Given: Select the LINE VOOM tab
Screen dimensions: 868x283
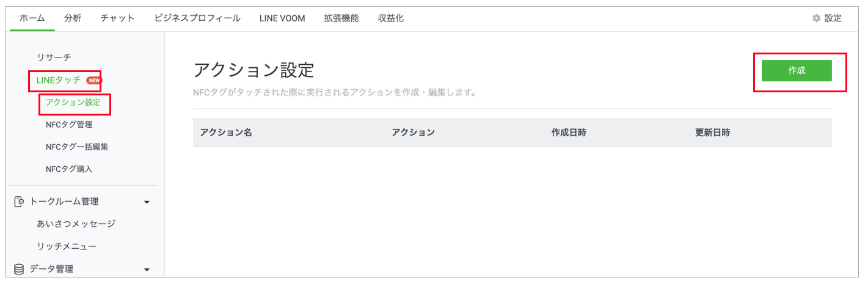Looking at the screenshot, I should 282,18.
